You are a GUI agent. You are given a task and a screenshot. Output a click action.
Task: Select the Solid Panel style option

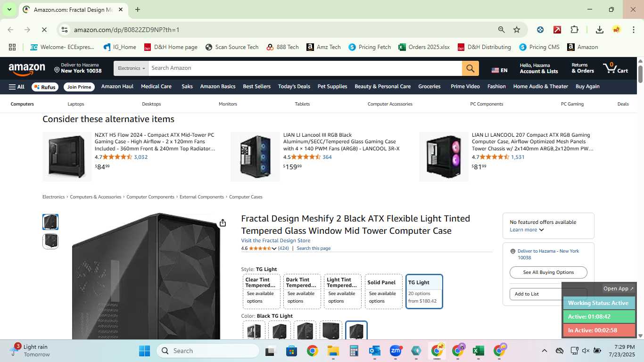(384, 292)
